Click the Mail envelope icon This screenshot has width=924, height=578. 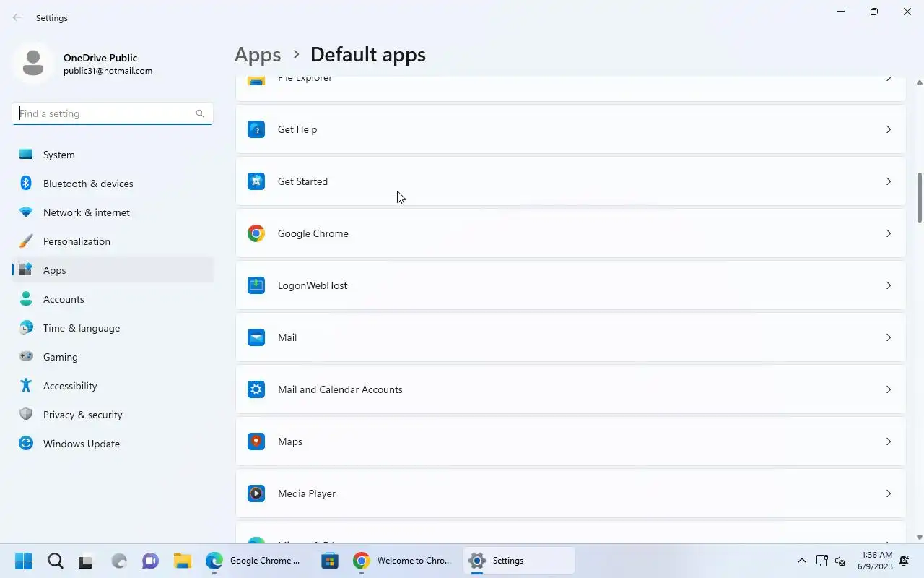[256, 337]
